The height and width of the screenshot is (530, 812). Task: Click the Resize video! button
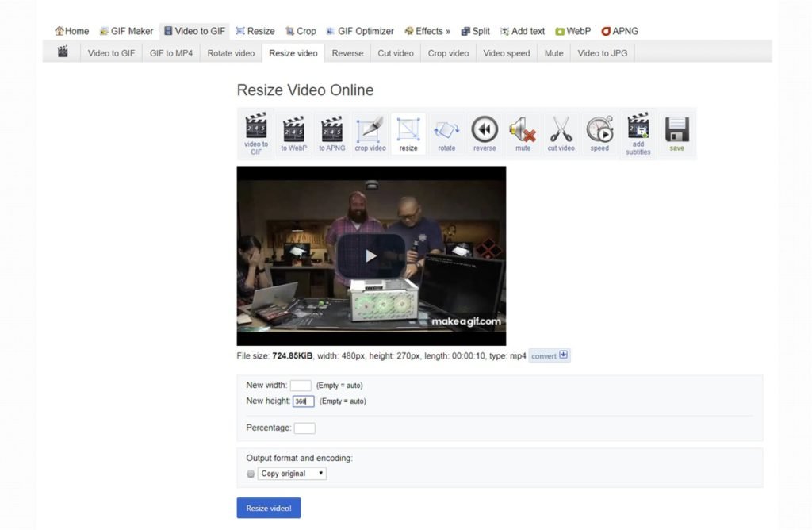coord(269,509)
